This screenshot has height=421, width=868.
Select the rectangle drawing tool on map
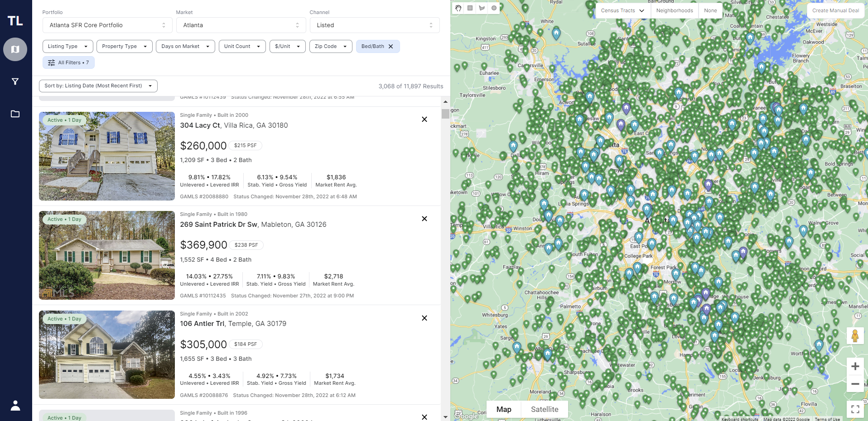point(470,8)
